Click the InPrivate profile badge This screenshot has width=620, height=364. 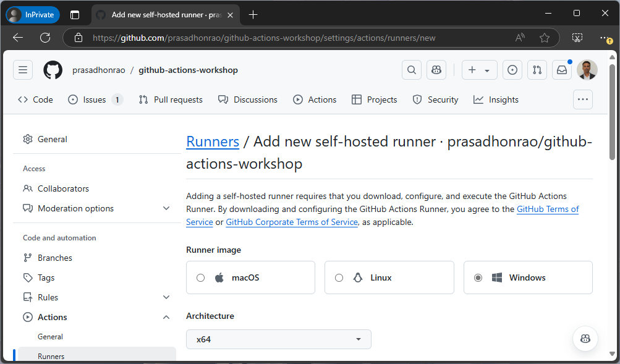tap(33, 15)
